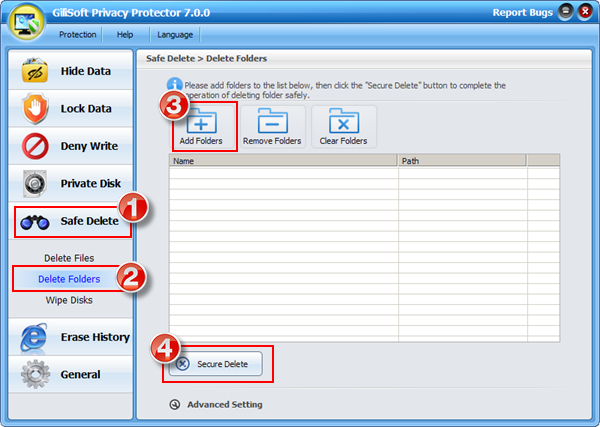Minimize the Privacy Protector window
This screenshot has height=427, width=600.
[x=566, y=12]
